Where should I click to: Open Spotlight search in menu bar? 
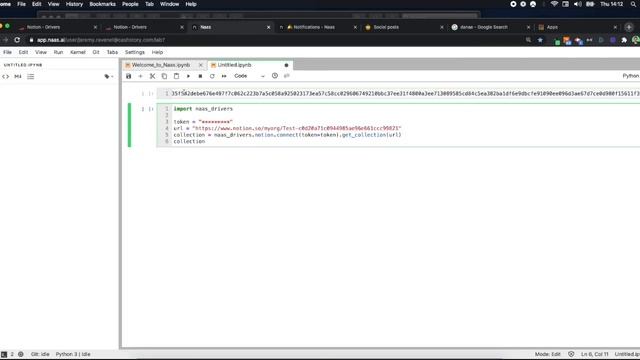click(x=633, y=4)
